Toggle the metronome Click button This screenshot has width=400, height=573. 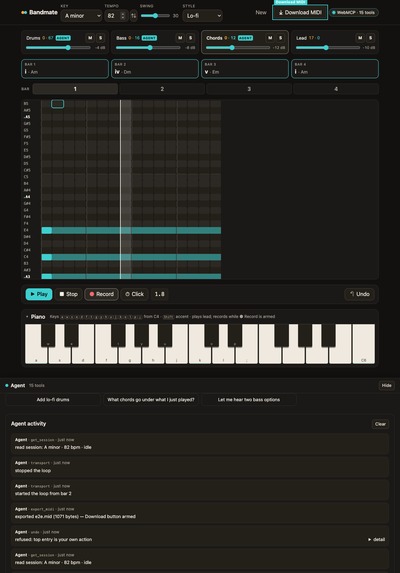tap(134, 294)
